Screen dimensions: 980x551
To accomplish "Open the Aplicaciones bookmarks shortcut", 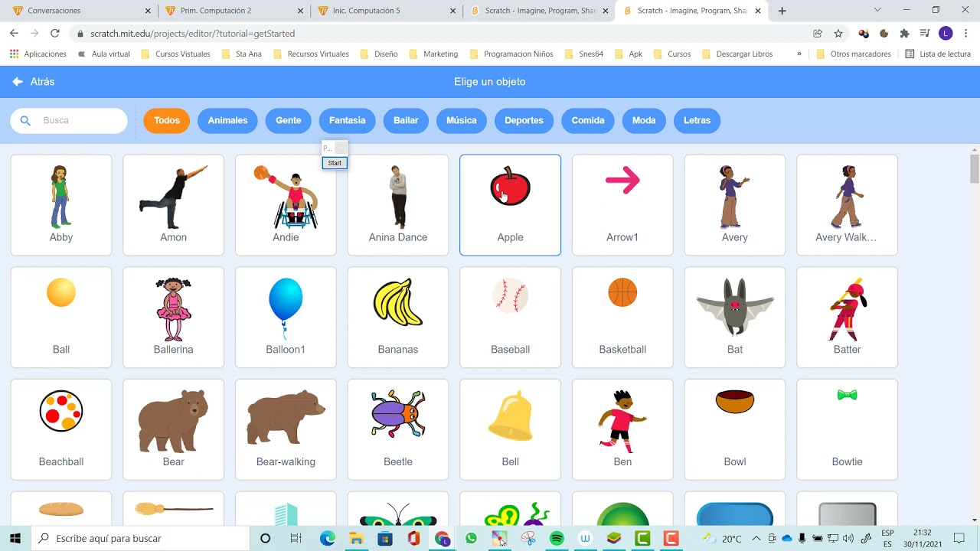I will (38, 54).
